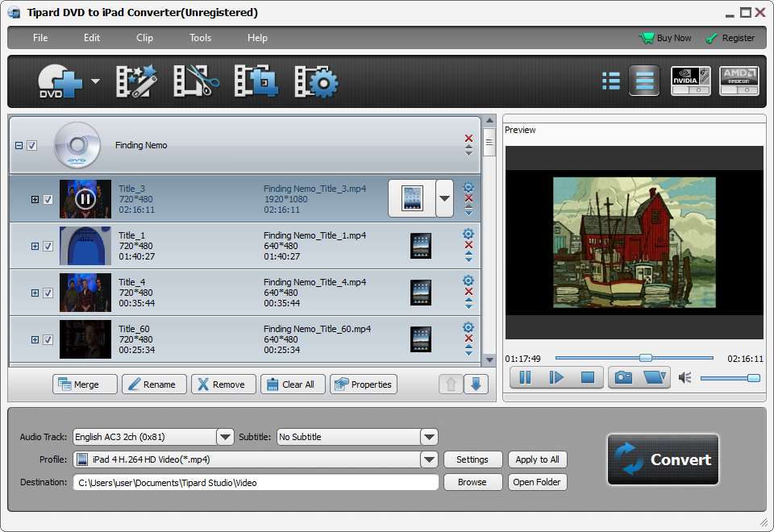Open the Preferences film gear icon
774x532 pixels.
pos(316,81)
